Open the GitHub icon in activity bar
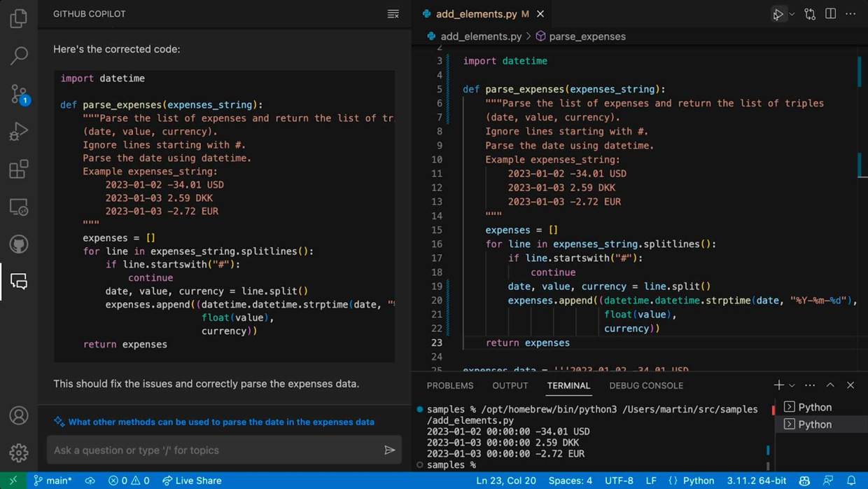The height and width of the screenshot is (489, 868). tap(19, 244)
